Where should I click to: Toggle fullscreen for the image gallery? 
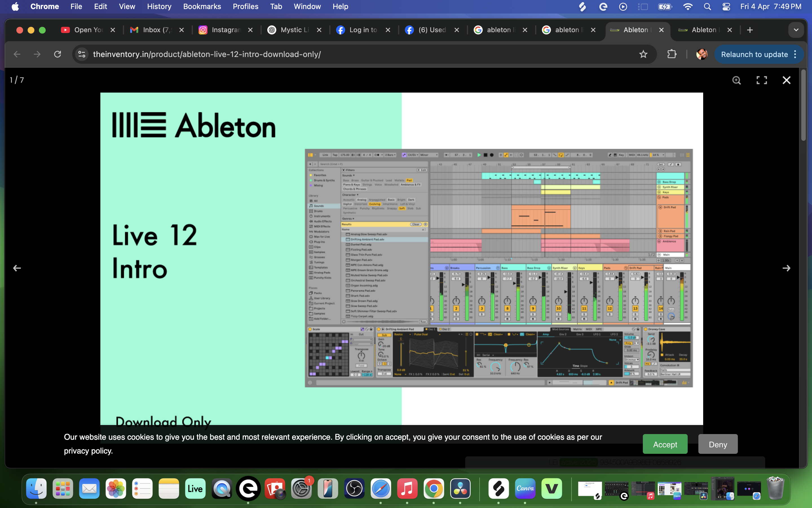762,80
